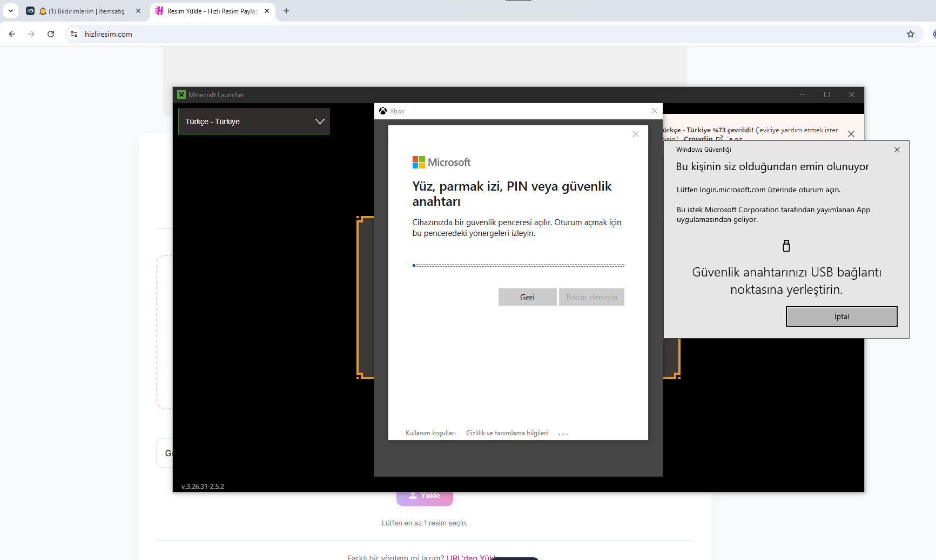Switch to the Bildirimlerim İtemsatış tab
The image size is (936, 560).
[x=84, y=11]
